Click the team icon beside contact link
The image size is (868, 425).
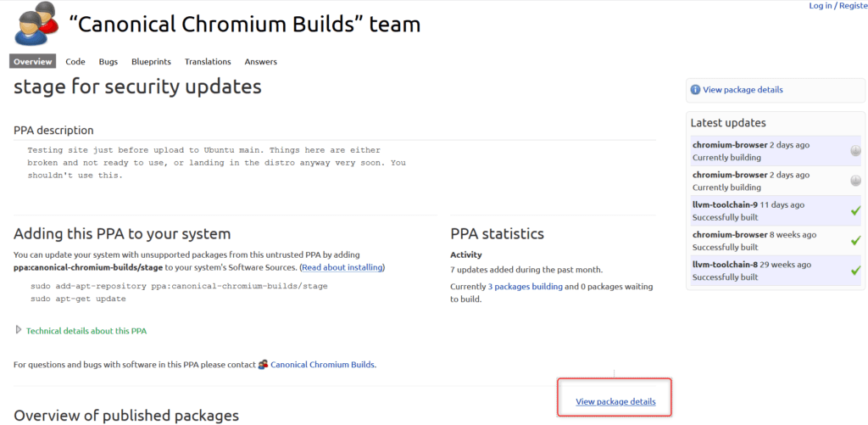pyautogui.click(x=263, y=365)
